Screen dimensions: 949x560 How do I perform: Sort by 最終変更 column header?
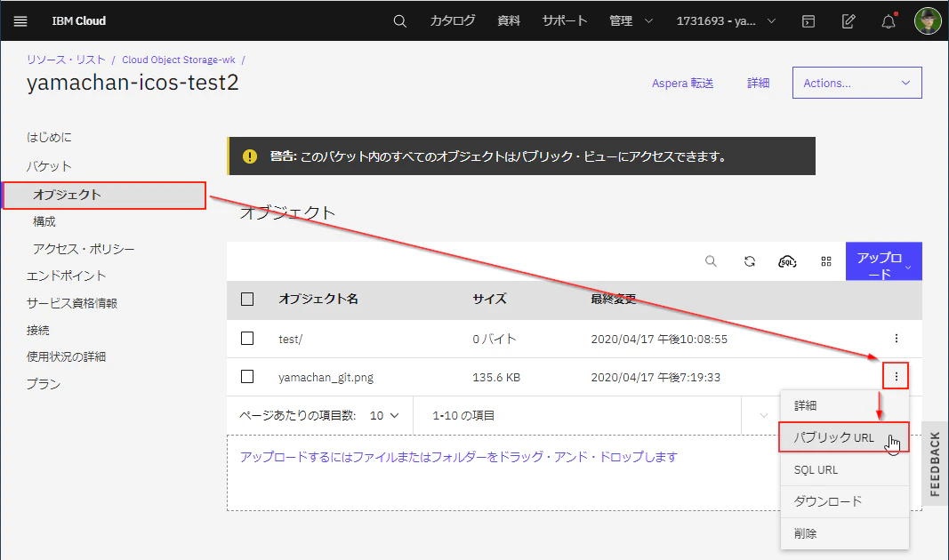614,299
